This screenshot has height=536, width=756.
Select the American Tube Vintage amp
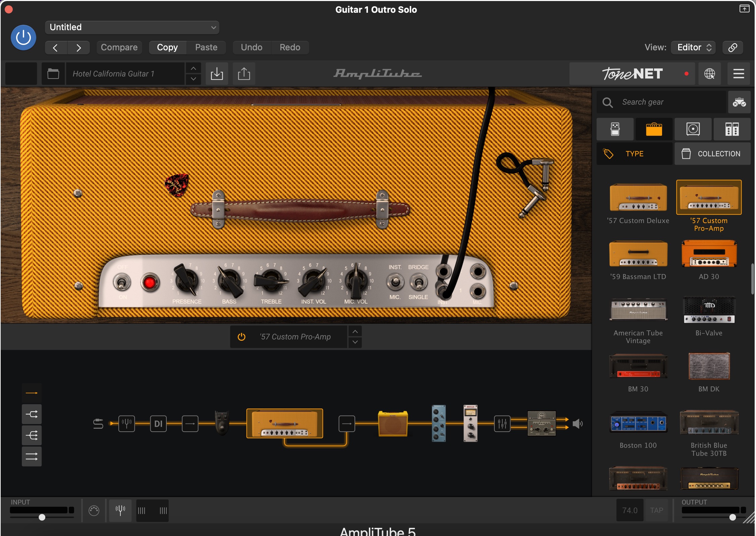(638, 310)
